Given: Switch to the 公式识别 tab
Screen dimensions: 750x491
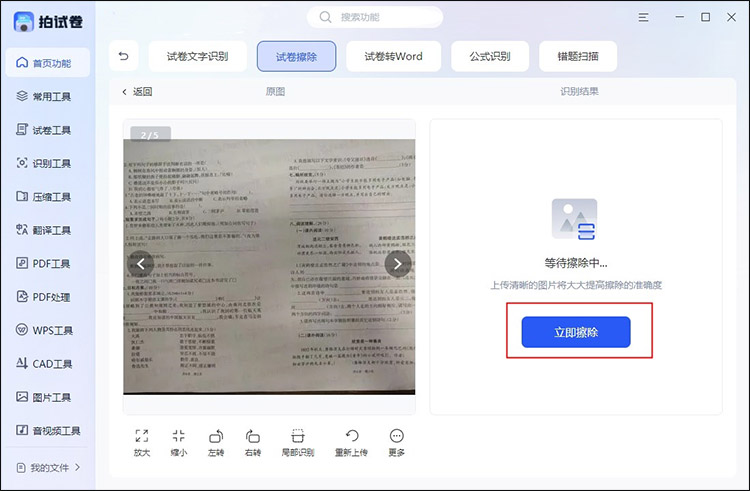Looking at the screenshot, I should [x=490, y=56].
